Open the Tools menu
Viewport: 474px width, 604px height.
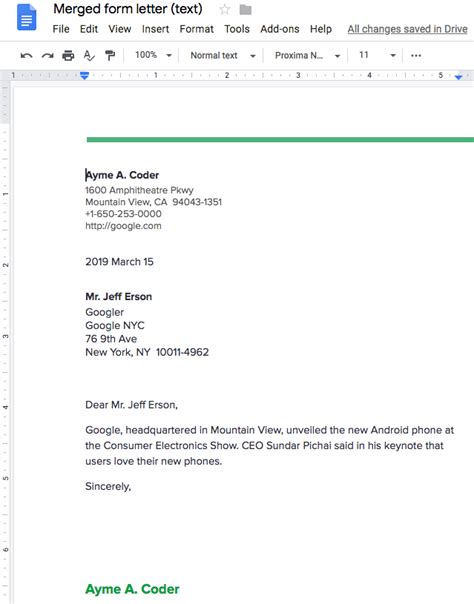pyautogui.click(x=237, y=29)
